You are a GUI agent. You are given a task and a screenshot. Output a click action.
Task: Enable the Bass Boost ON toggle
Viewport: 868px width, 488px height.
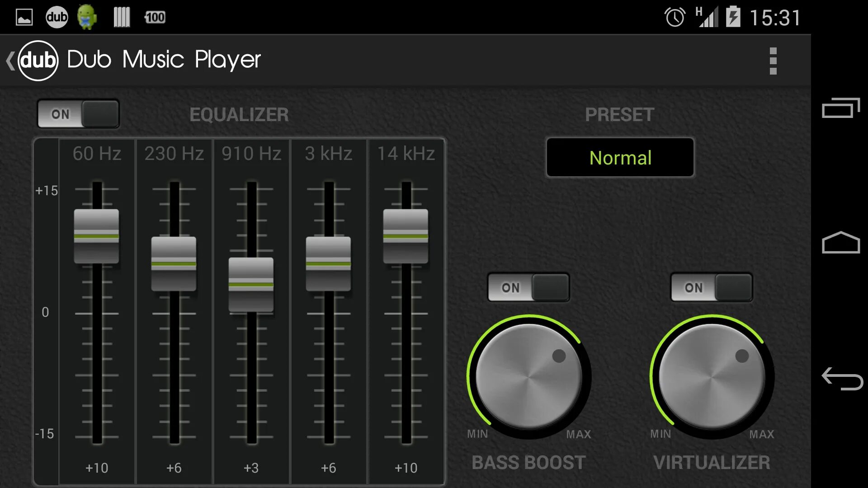[527, 288]
